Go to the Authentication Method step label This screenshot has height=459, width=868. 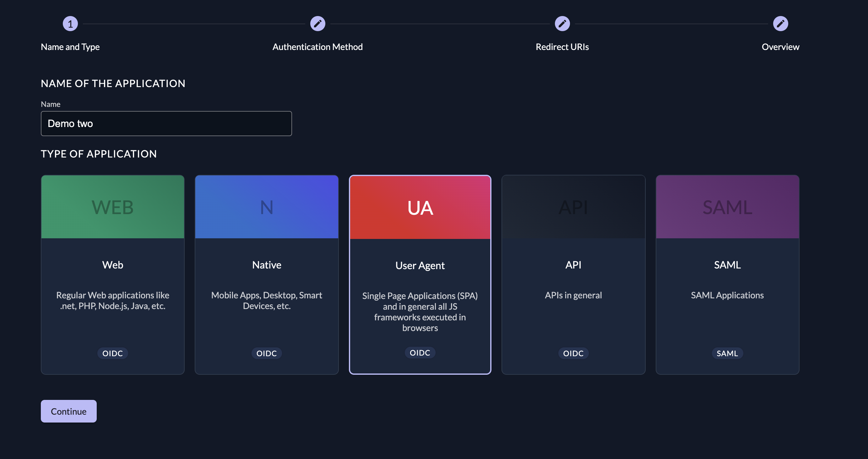click(x=317, y=47)
